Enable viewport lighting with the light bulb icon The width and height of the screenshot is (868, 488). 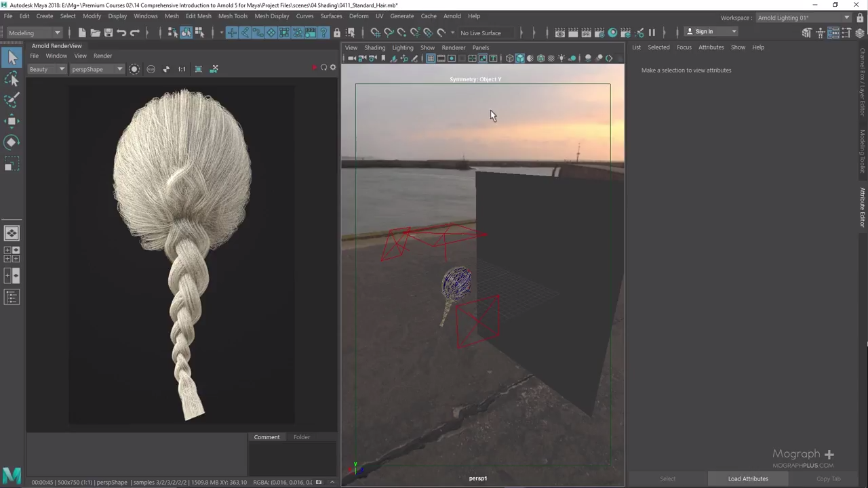click(561, 58)
